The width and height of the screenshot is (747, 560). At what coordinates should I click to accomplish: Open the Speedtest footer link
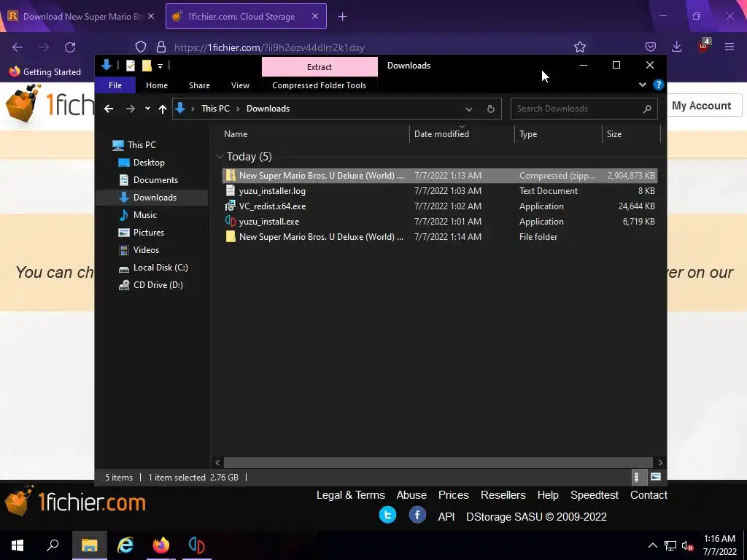tap(594, 495)
